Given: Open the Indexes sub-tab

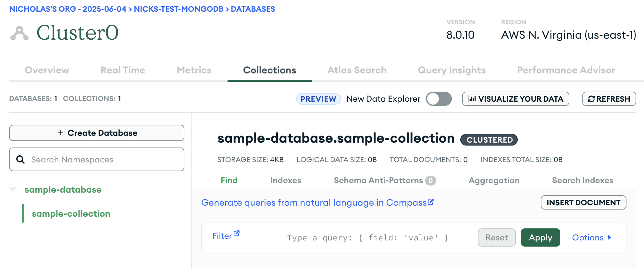Looking at the screenshot, I should [x=286, y=180].
